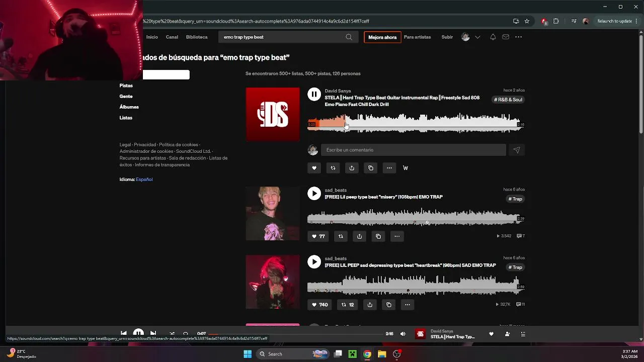Screen dimensions: 644x362
Task: Open the "misery" track cover thumbnail
Action: point(273,214)
